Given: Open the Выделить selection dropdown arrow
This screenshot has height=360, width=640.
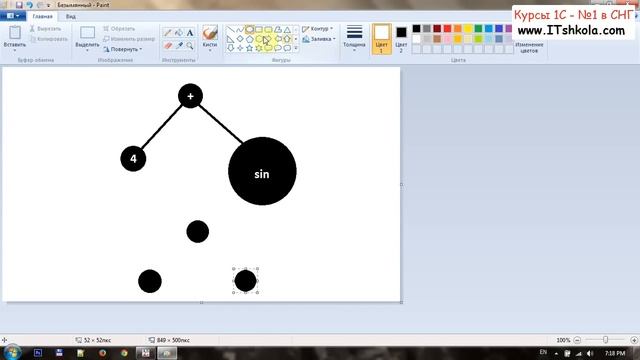Looking at the screenshot, I should click(x=87, y=50).
